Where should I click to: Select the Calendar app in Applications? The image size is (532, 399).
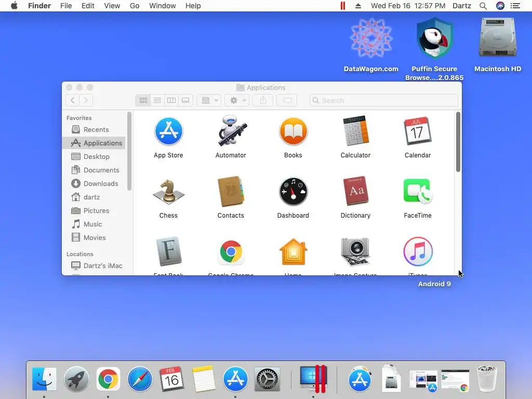(x=418, y=131)
